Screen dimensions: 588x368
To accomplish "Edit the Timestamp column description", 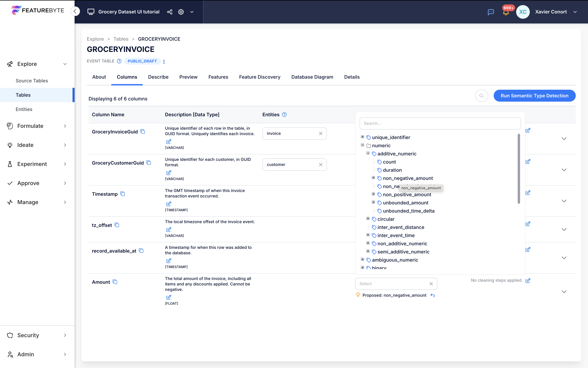I will coord(169,204).
